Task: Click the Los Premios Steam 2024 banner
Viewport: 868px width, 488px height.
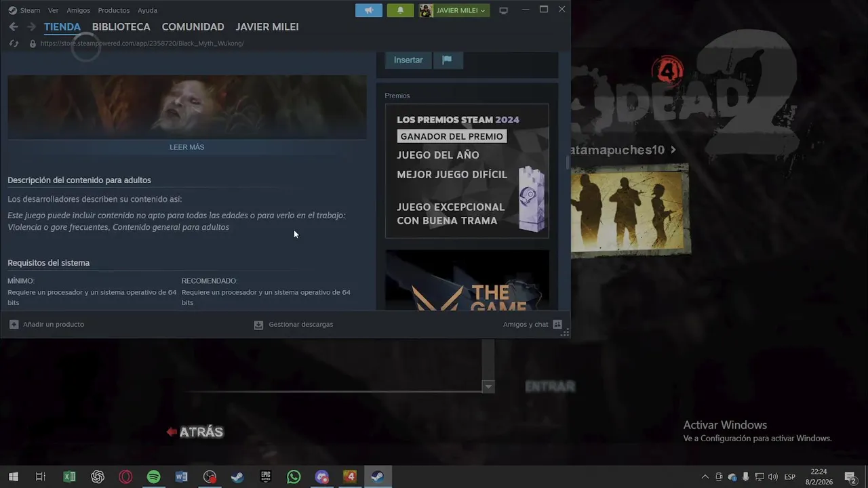Action: click(467, 171)
